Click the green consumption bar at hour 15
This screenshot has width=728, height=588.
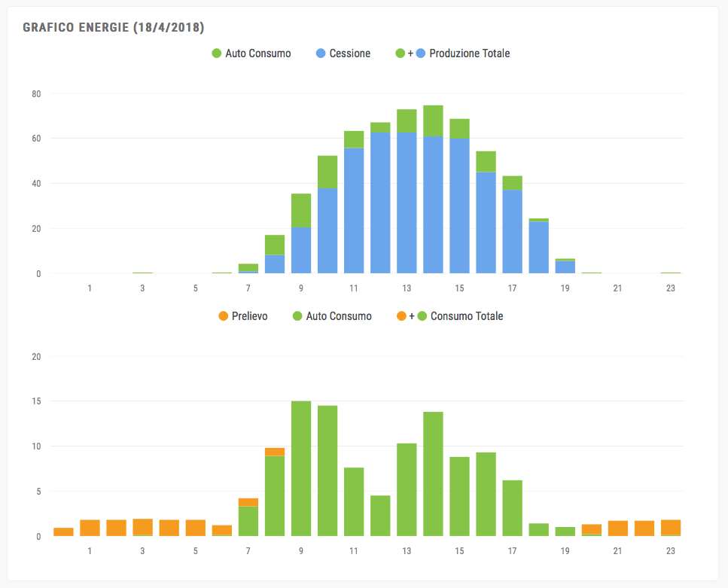459,497
